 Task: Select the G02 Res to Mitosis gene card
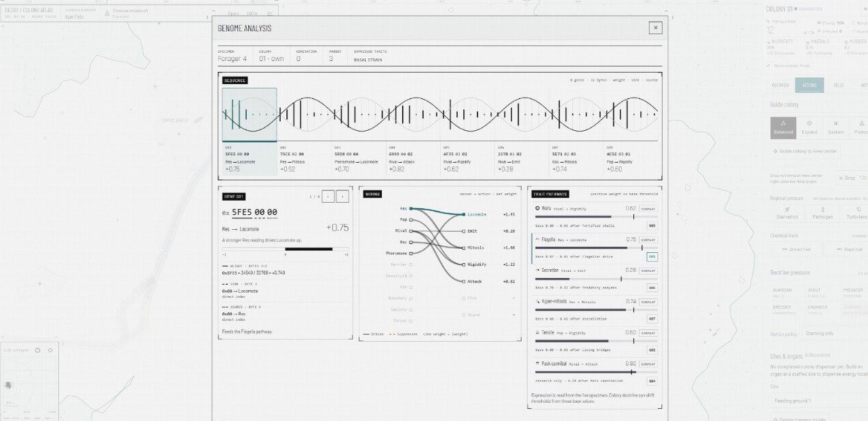[304, 160]
